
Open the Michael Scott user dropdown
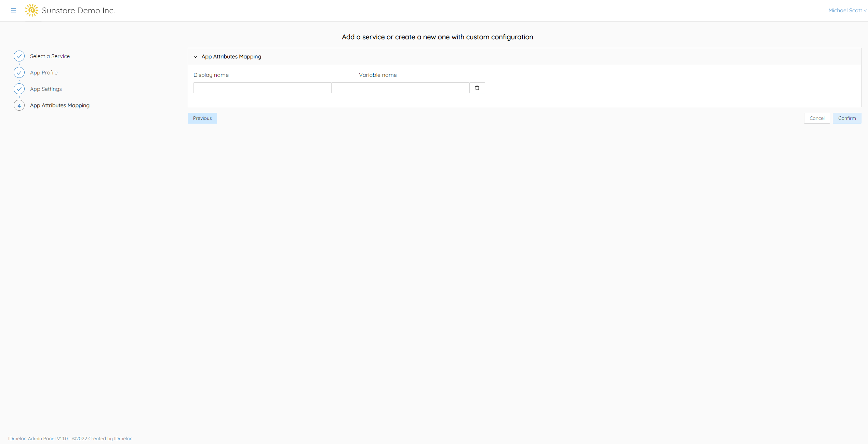847,10
